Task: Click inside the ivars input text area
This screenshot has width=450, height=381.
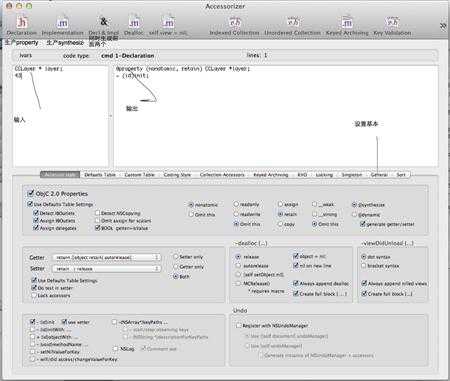Action: 61,116
